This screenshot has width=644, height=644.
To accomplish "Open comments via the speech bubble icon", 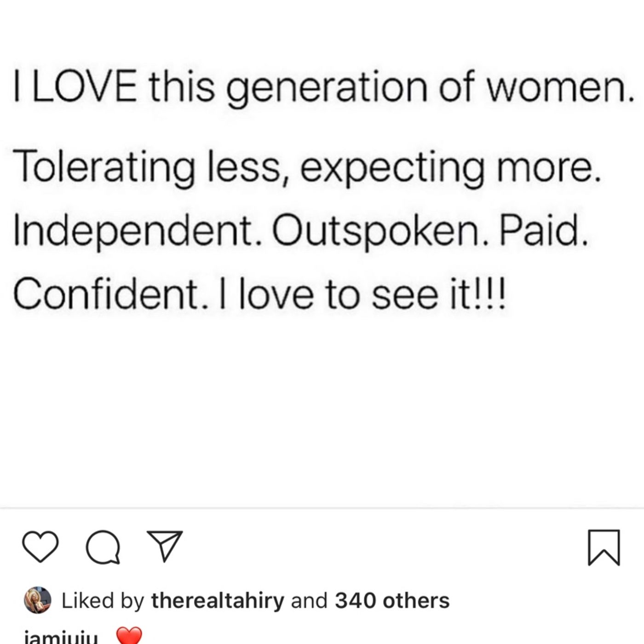I will pyautogui.click(x=103, y=547).
